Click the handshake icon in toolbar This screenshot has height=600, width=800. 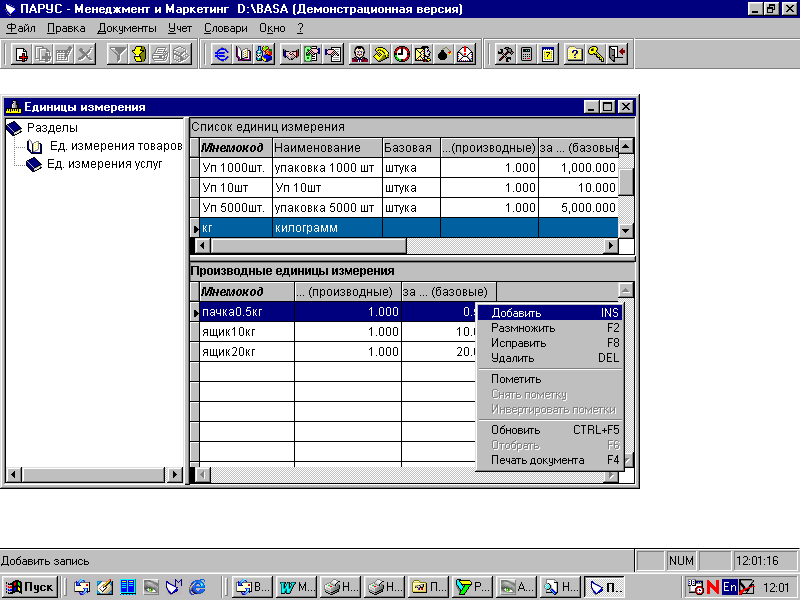click(290, 55)
